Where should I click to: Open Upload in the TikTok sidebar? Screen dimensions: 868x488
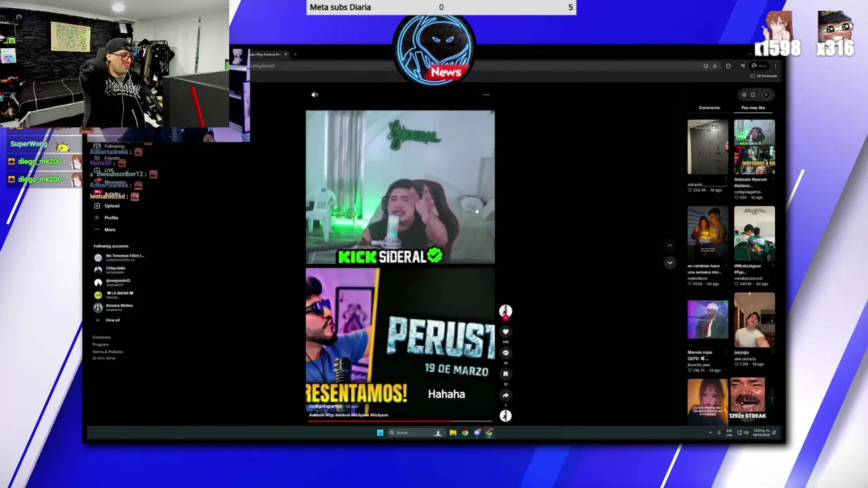click(x=107, y=206)
